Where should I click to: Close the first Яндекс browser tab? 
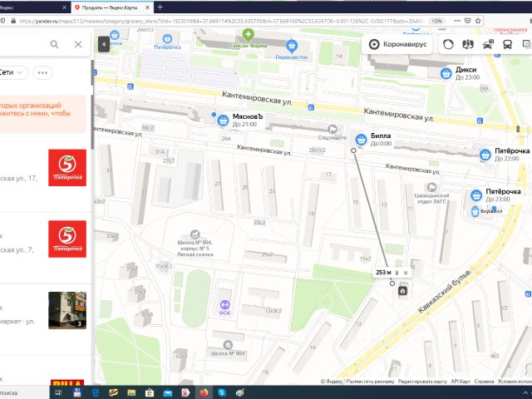coord(64,7)
